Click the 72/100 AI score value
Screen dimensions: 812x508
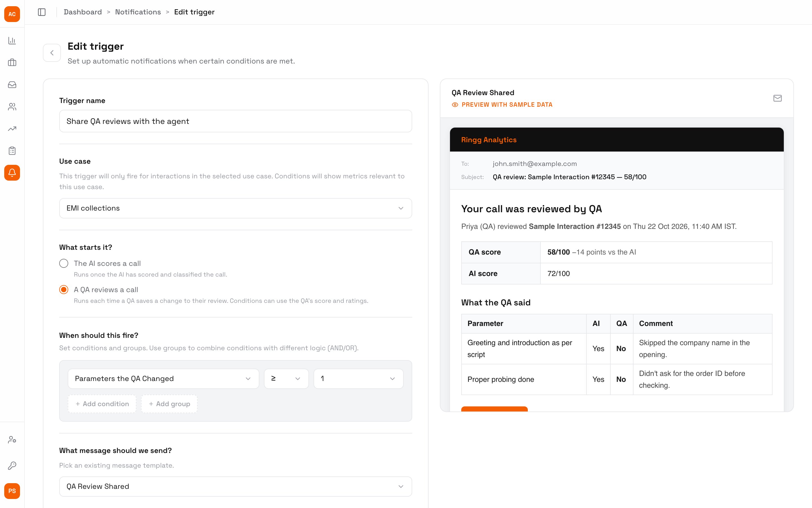pos(558,273)
